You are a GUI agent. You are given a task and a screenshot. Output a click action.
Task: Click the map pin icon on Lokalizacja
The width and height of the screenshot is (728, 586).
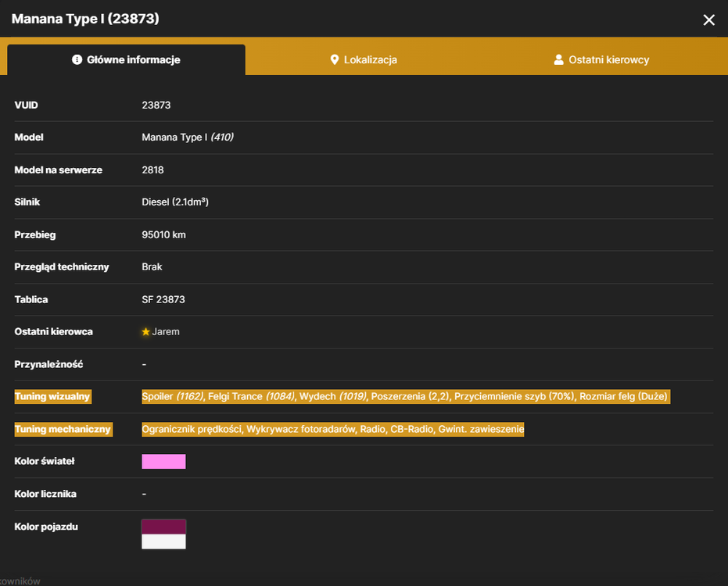pyautogui.click(x=335, y=60)
